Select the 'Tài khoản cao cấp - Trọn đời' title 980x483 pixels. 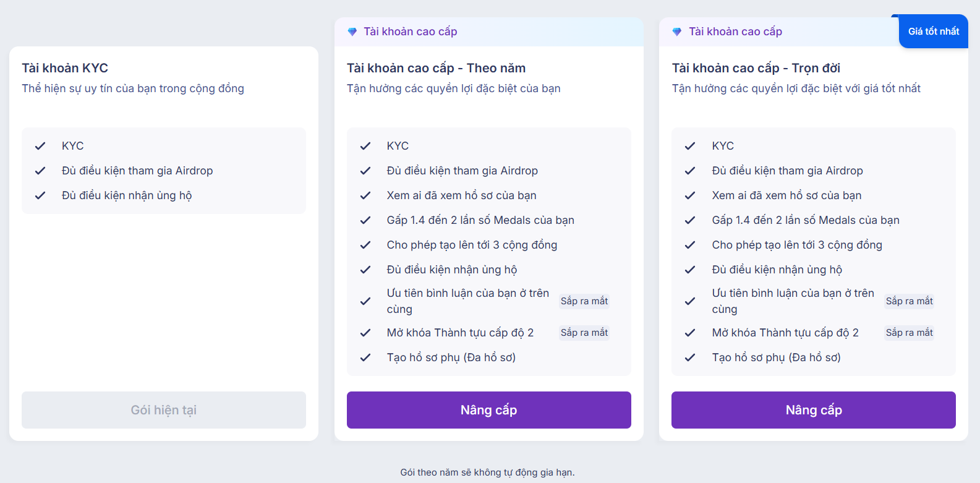[x=756, y=68]
